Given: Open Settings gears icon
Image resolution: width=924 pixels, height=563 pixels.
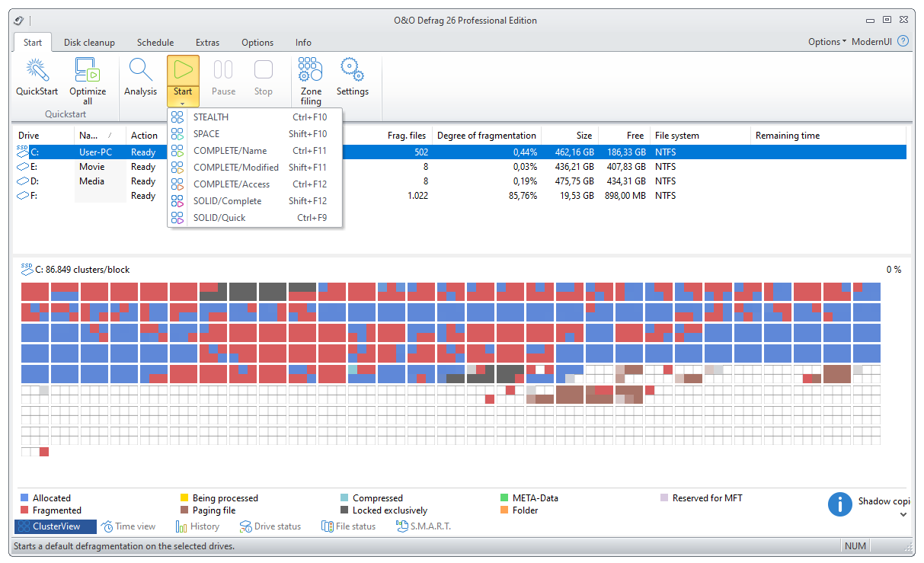Looking at the screenshot, I should coord(352,70).
